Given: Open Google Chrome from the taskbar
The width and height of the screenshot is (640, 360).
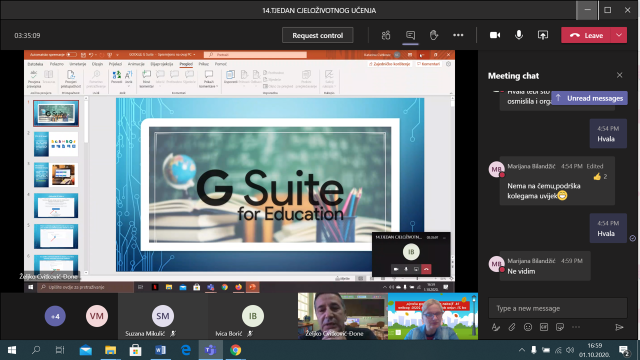Looking at the screenshot, I should tap(236, 350).
